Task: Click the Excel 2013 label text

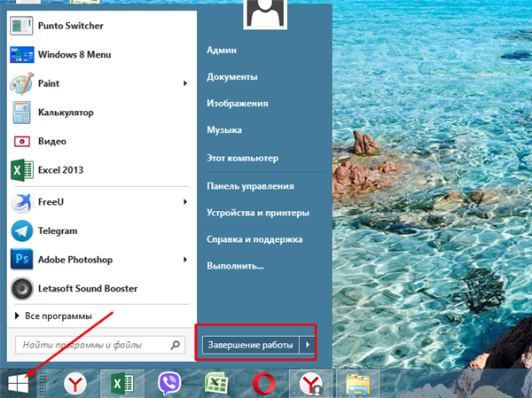Action: pyautogui.click(x=60, y=170)
